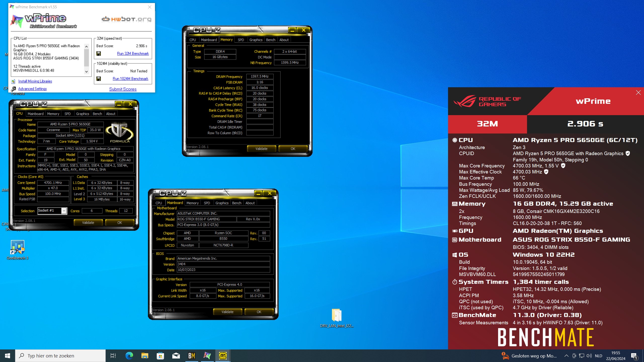Click OK in CPU-Z Memory window
The height and width of the screenshot is (362, 644).
tap(293, 149)
